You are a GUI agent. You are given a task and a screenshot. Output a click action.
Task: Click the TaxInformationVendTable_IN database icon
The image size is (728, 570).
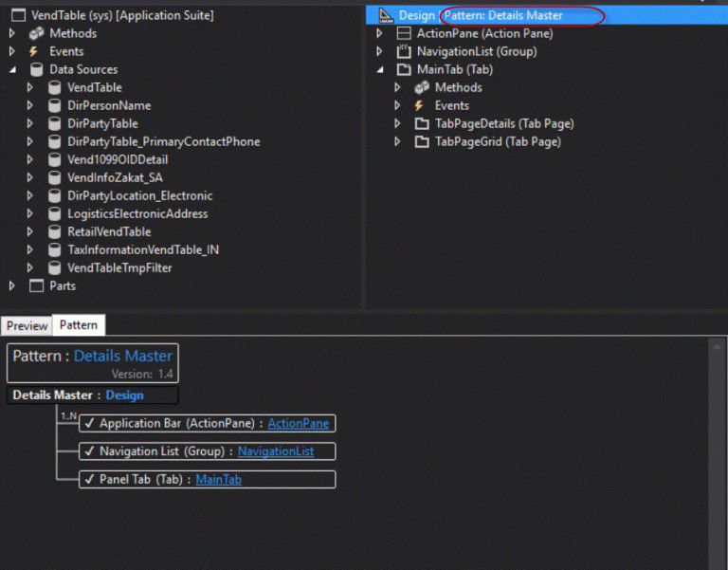[x=54, y=250]
